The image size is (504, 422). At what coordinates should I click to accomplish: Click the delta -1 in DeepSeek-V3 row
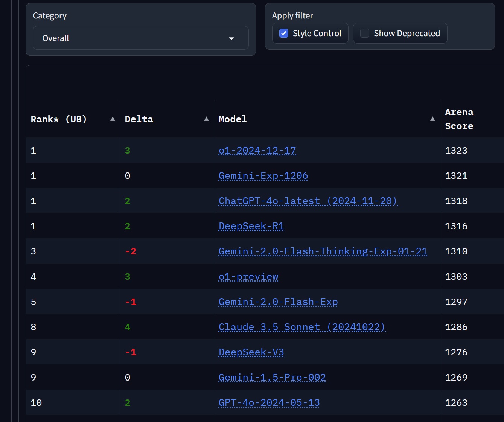tap(131, 352)
